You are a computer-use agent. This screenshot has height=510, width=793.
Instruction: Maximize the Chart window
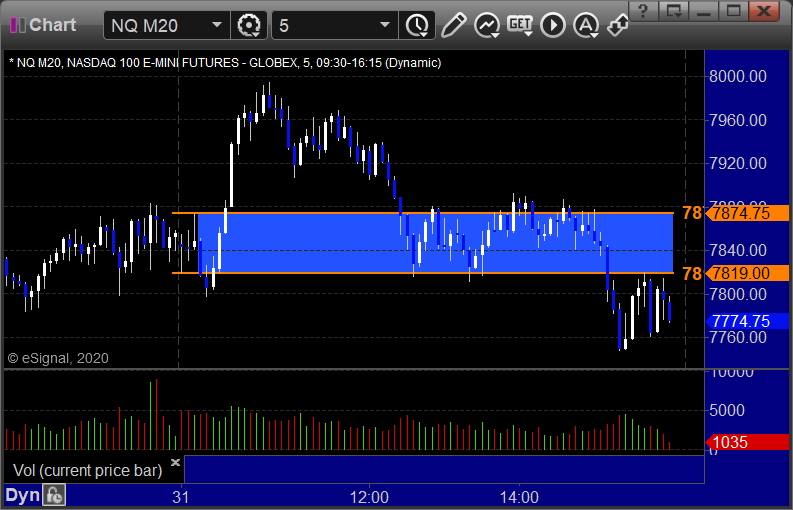coord(733,11)
